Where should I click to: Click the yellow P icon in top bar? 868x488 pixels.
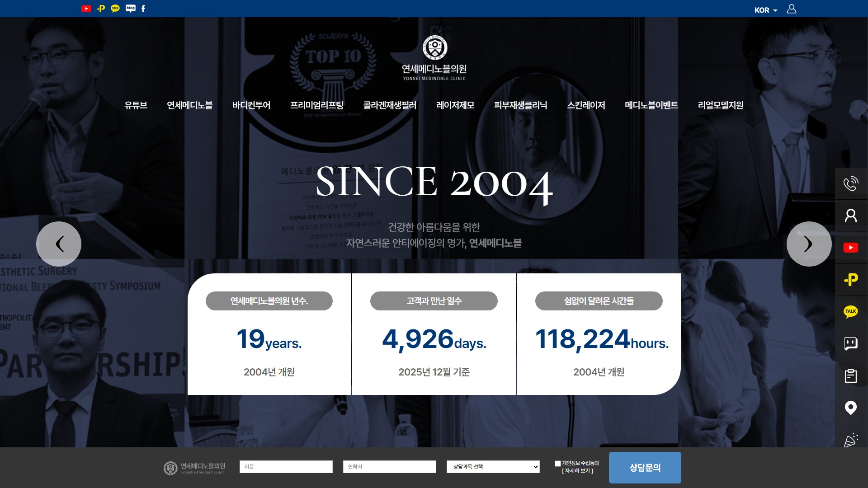pos(101,9)
